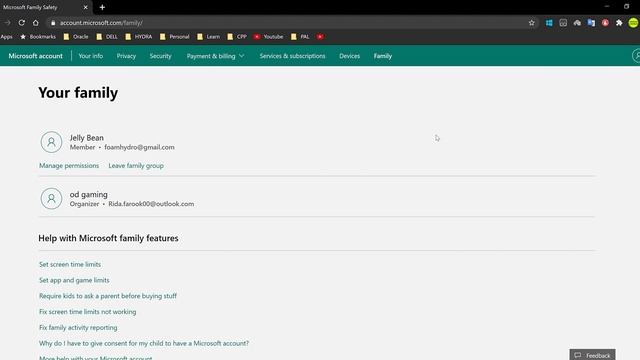640x360 pixels.
Task: Open a new browser tab
Action: coord(102,7)
